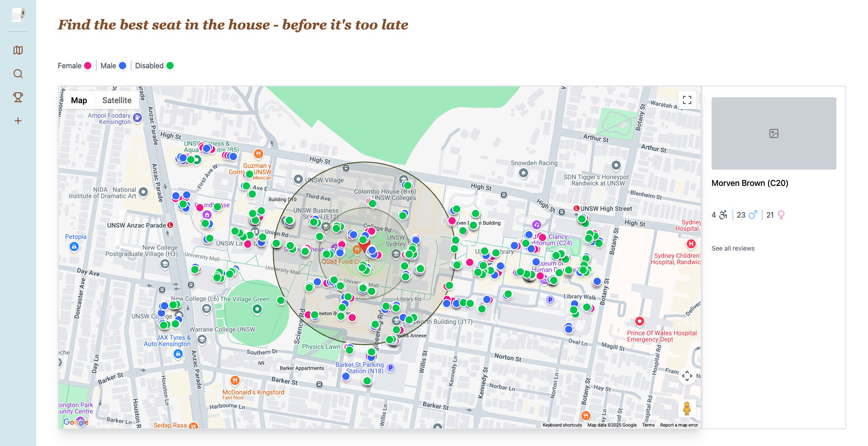The height and width of the screenshot is (446, 868).
Task: Click The Village Green marker pin
Action: (x=257, y=309)
